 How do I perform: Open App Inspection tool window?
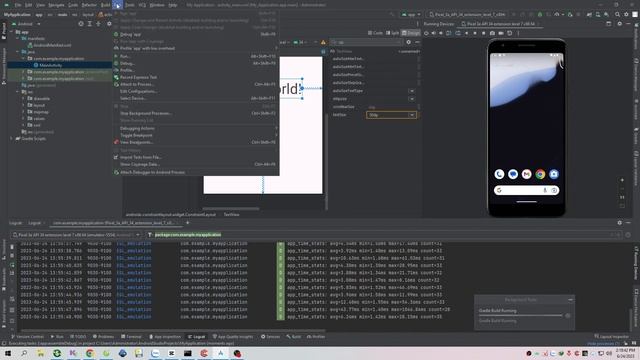pyautogui.click(x=165, y=337)
